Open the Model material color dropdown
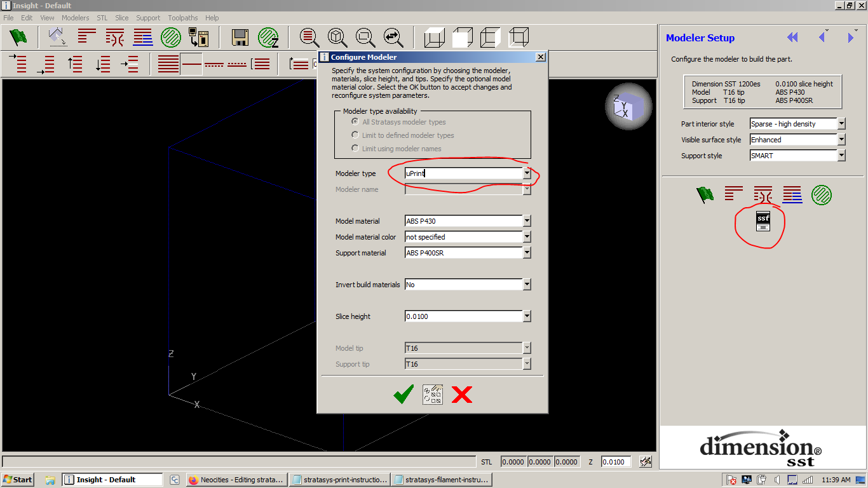 527,237
